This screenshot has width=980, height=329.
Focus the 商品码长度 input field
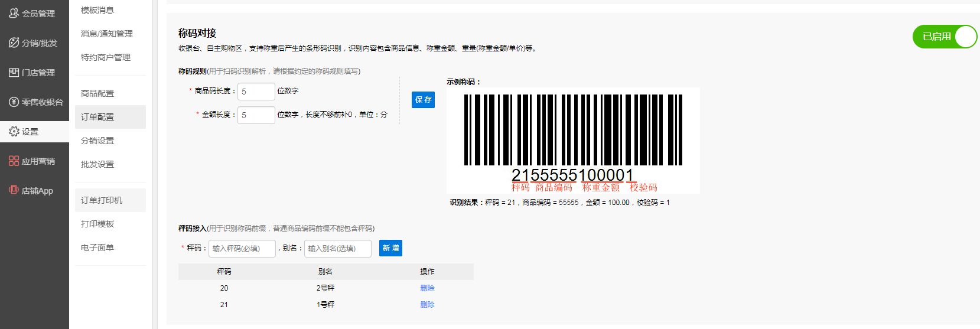point(256,92)
